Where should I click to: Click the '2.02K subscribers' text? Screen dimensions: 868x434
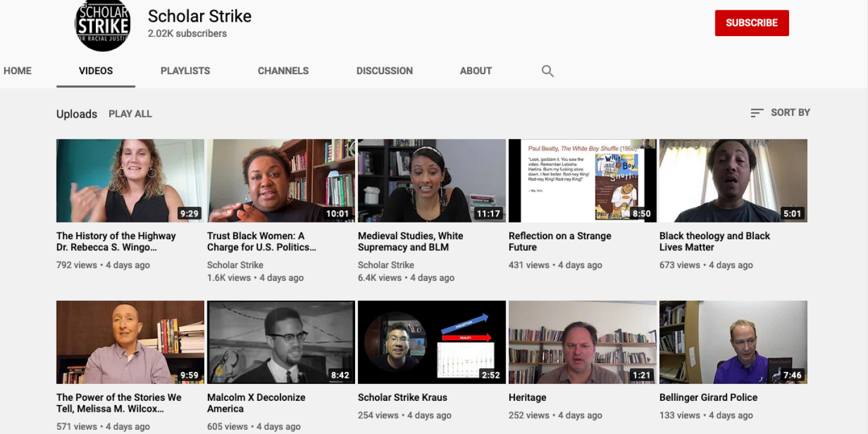coord(187,34)
